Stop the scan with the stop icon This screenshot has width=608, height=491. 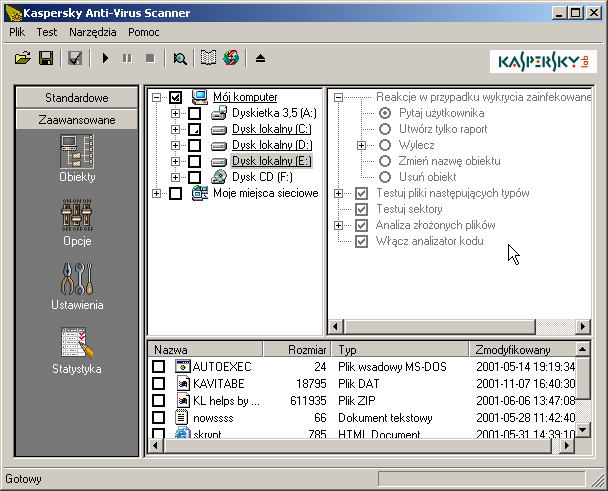click(150, 59)
